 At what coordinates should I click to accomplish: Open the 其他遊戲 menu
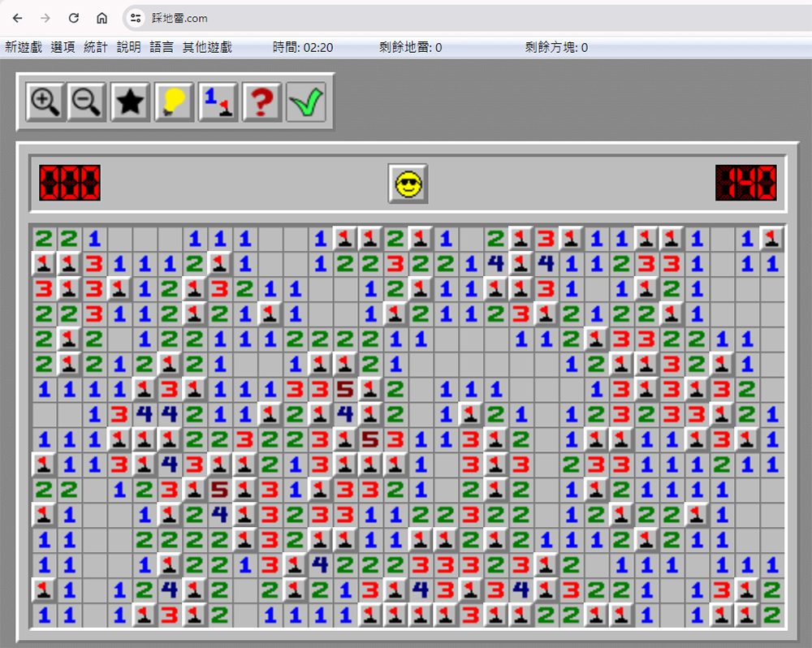(207, 47)
